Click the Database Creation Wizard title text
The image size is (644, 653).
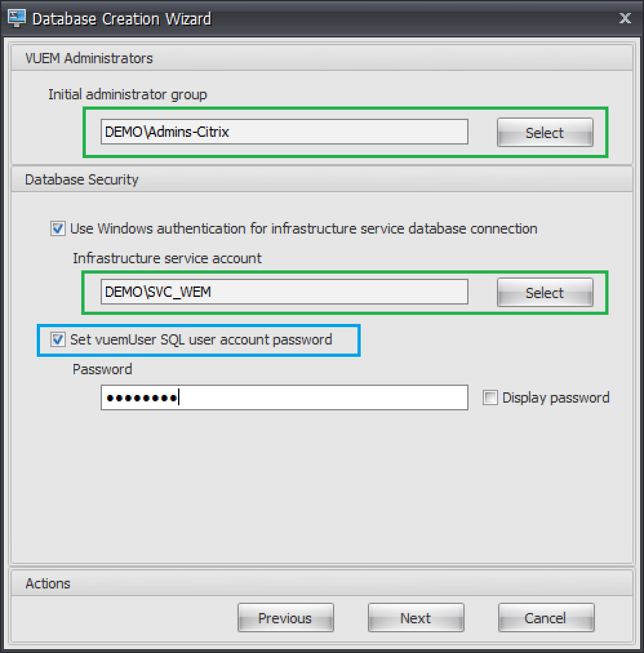pyautogui.click(x=121, y=19)
